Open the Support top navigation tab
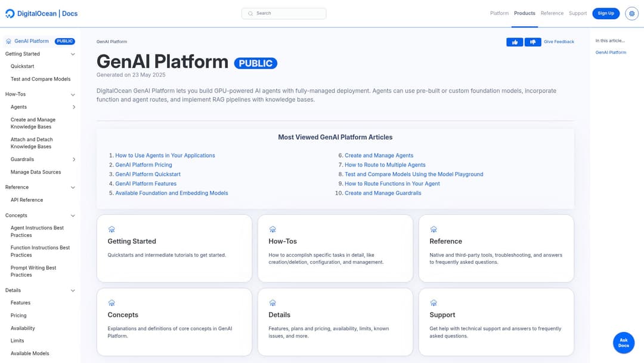Viewport: 644px width, 363px height. click(x=577, y=13)
